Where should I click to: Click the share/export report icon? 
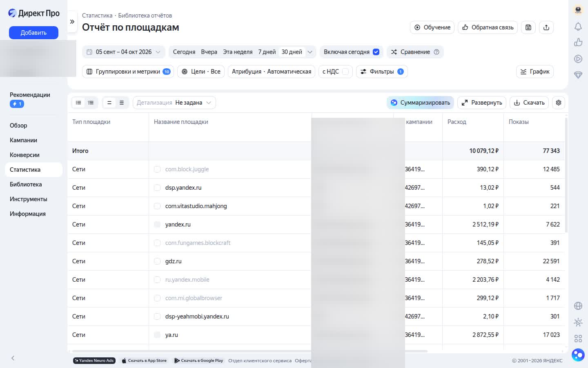click(x=546, y=27)
